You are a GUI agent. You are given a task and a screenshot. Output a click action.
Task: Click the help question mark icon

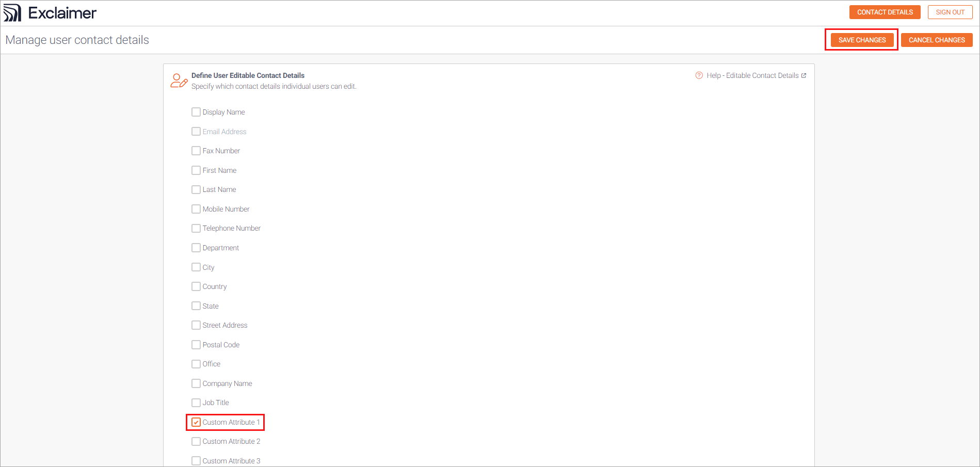699,75
